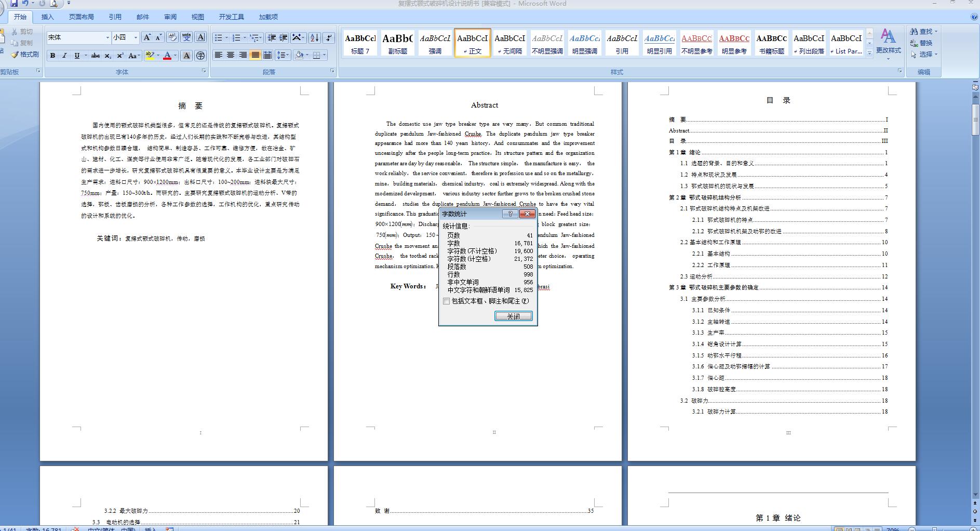
Task: Click the 关闭 button in word count dialog
Action: pyautogui.click(x=514, y=316)
